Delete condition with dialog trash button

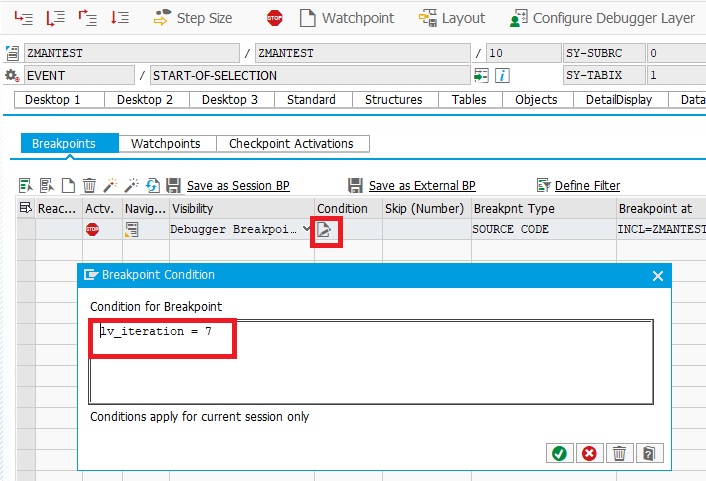619,453
